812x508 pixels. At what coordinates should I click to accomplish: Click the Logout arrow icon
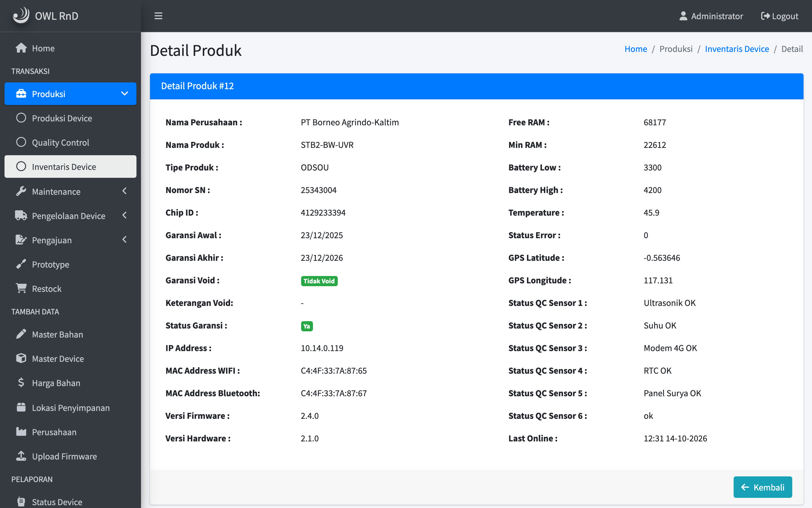pyautogui.click(x=765, y=16)
